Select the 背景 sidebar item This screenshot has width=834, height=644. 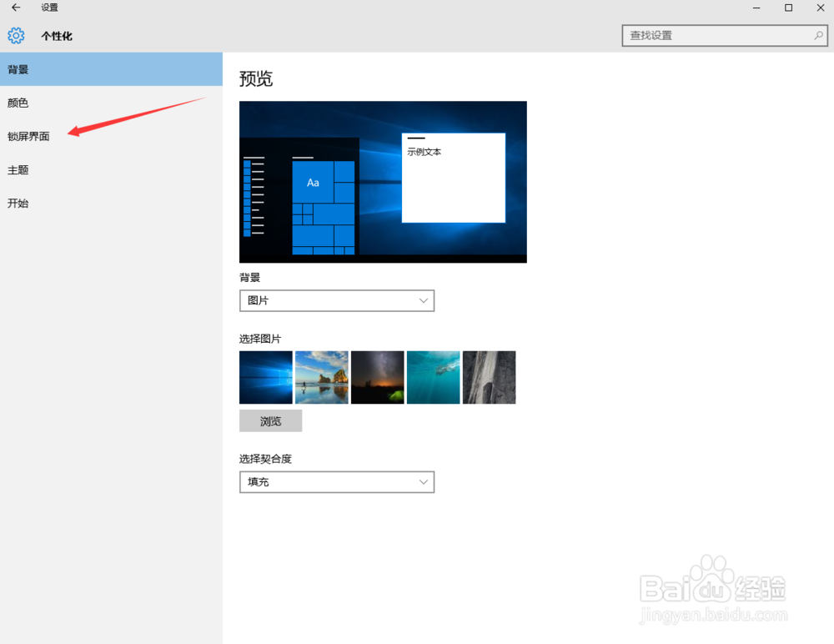pos(111,69)
